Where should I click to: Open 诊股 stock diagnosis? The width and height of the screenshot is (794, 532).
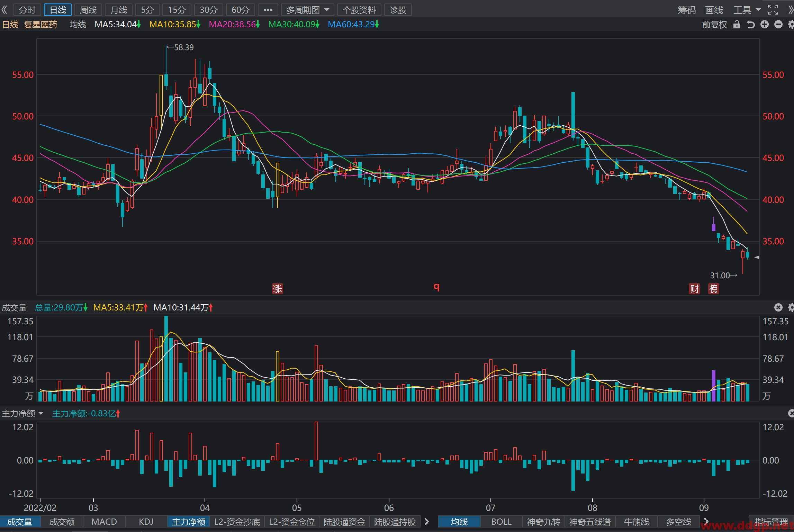pos(398,10)
